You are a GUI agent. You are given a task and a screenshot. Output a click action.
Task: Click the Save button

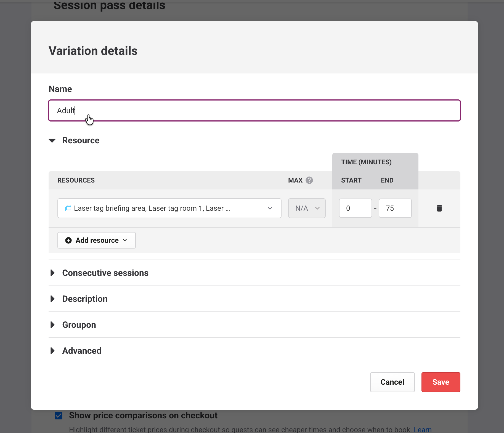pyautogui.click(x=441, y=382)
